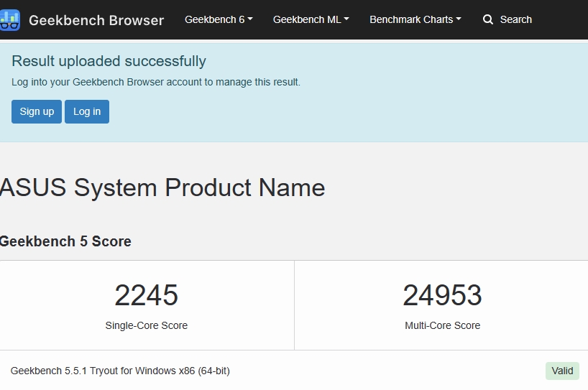The height and width of the screenshot is (390, 588).
Task: Open the Search nav item
Action: point(507,19)
